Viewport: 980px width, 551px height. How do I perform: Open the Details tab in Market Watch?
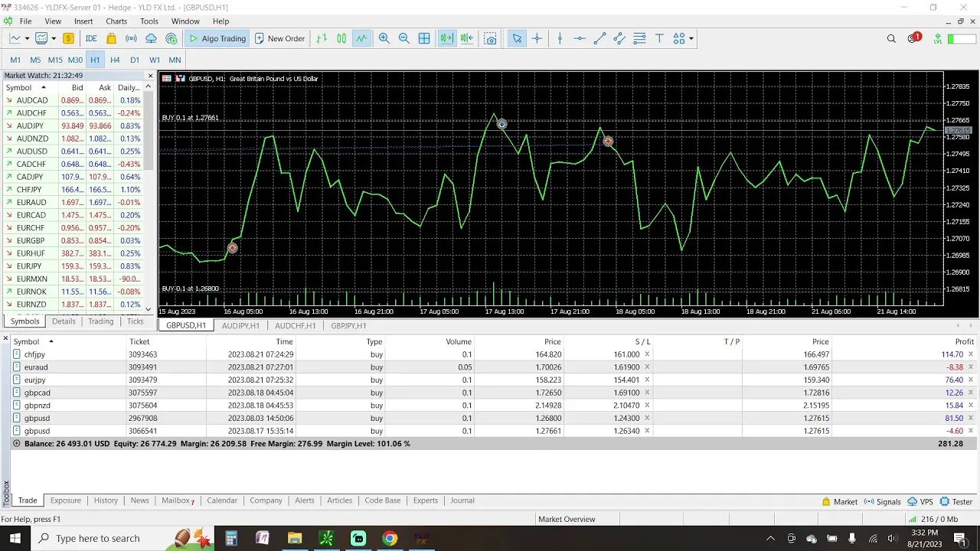[64, 321]
